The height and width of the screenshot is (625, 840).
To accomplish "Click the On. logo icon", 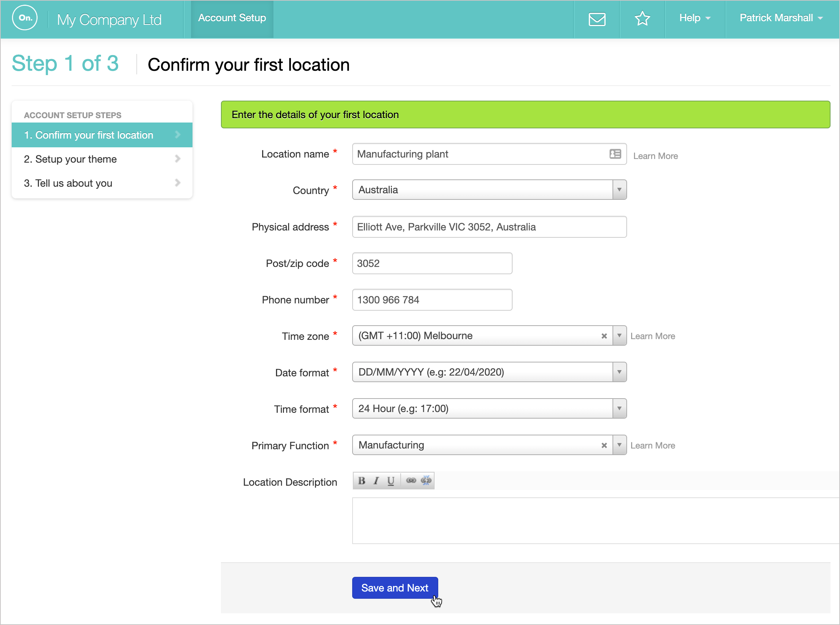I will 25,18.
